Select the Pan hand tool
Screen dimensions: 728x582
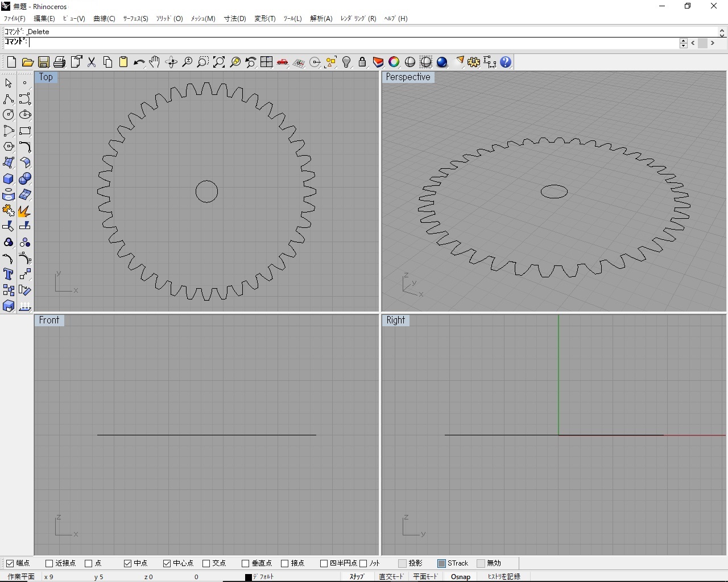pyautogui.click(x=155, y=62)
